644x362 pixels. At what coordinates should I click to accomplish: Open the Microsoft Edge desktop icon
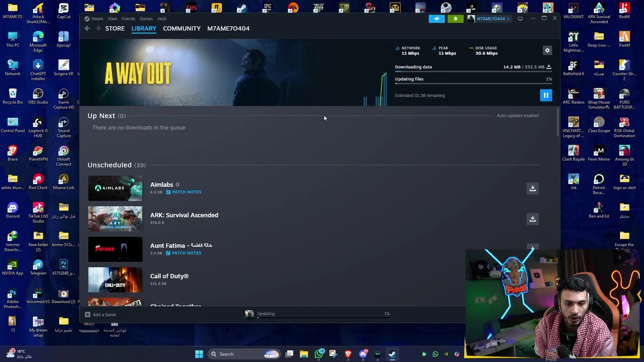(x=38, y=42)
